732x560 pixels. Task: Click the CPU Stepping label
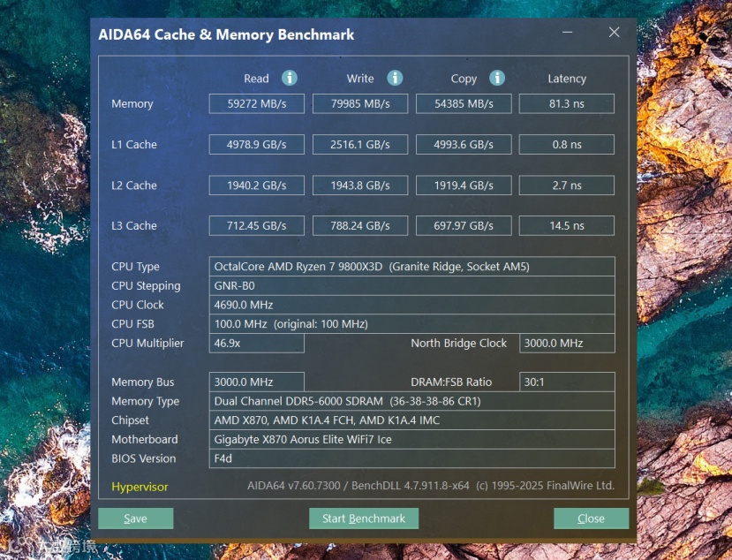pyautogui.click(x=146, y=286)
